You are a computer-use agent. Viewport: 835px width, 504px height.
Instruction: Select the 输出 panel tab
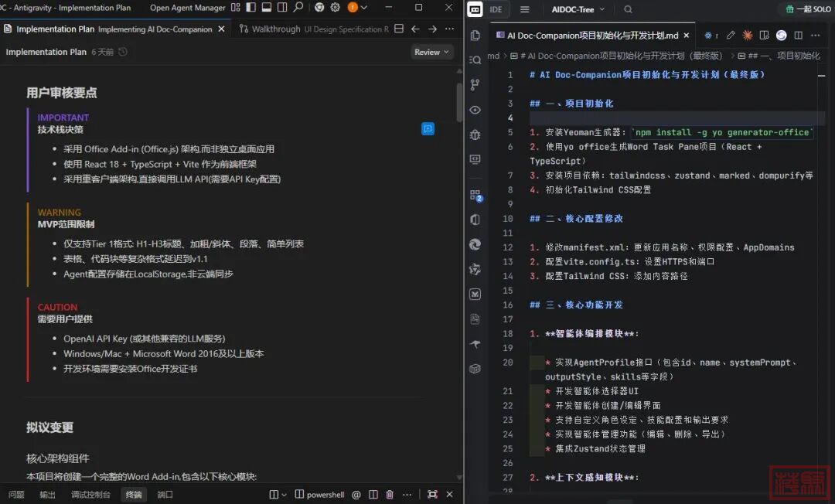(x=48, y=495)
